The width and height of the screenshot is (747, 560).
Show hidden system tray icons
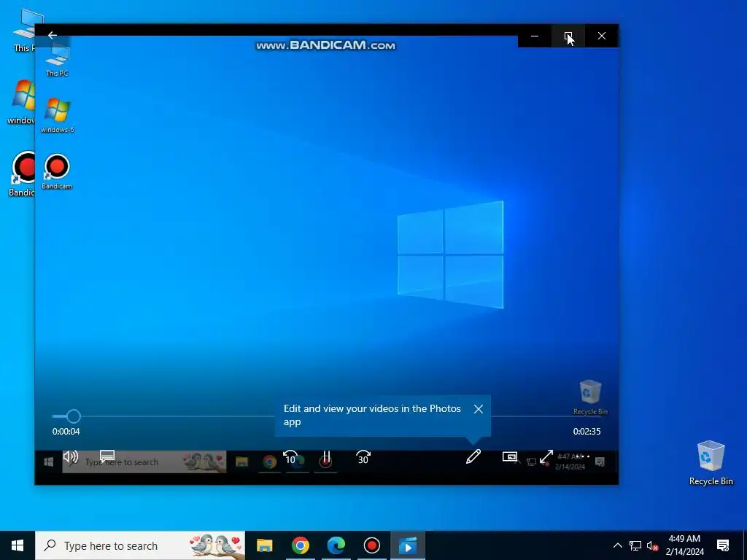[x=617, y=545]
